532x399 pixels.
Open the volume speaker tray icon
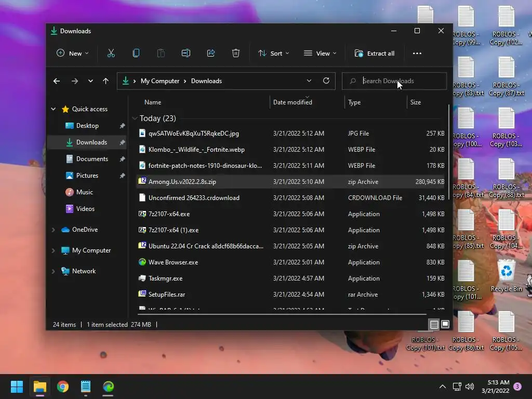pyautogui.click(x=470, y=387)
